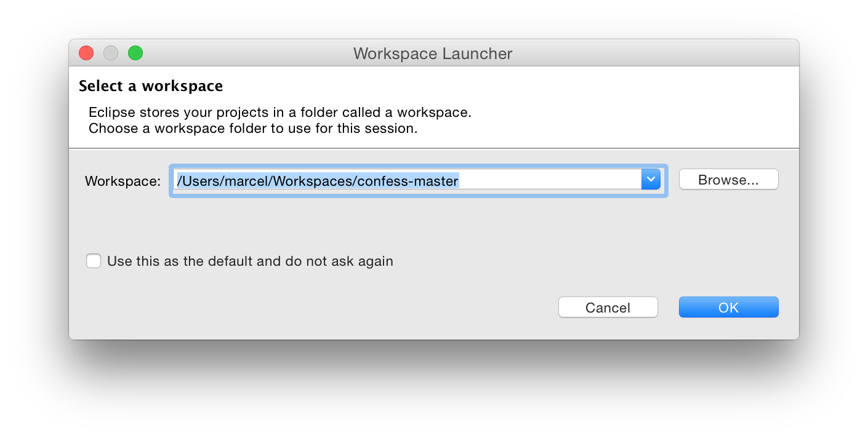The width and height of the screenshot is (868, 438).
Task: Click the 'marcel' segment in the workspace path
Action: coord(246,181)
